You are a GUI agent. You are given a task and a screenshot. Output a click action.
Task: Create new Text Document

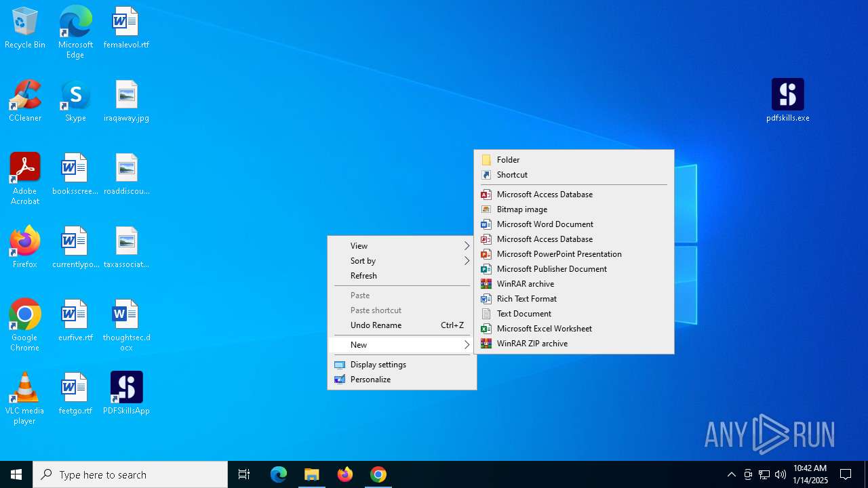tap(574, 314)
